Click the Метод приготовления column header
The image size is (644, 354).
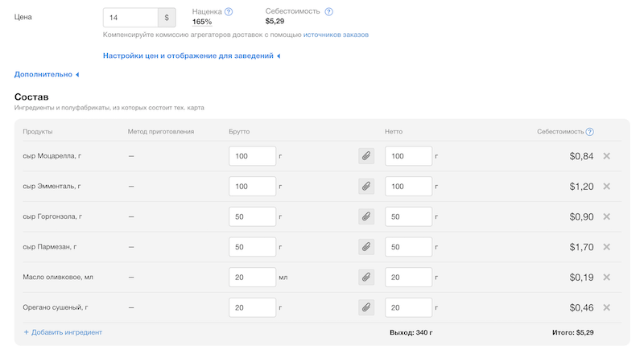pos(160,132)
